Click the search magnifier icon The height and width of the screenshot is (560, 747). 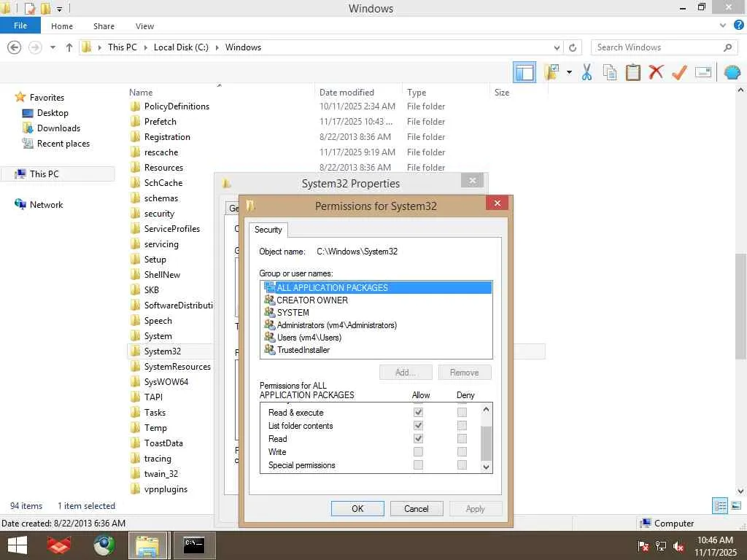727,47
